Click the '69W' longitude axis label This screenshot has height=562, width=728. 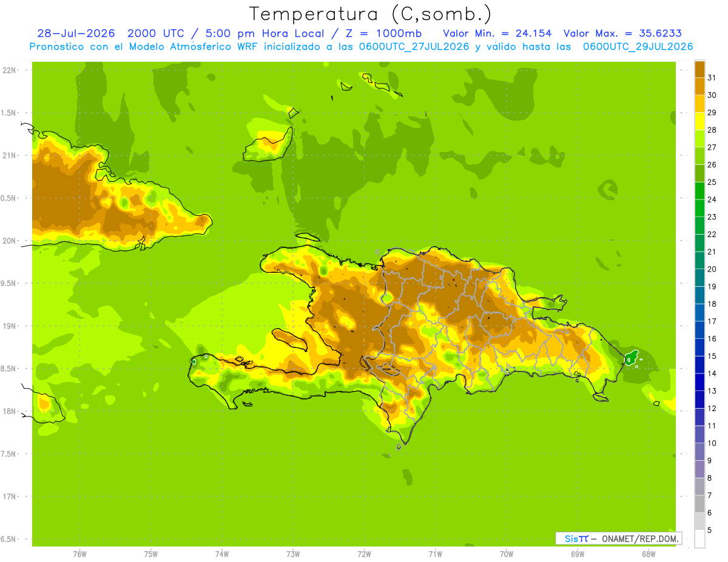click(578, 554)
